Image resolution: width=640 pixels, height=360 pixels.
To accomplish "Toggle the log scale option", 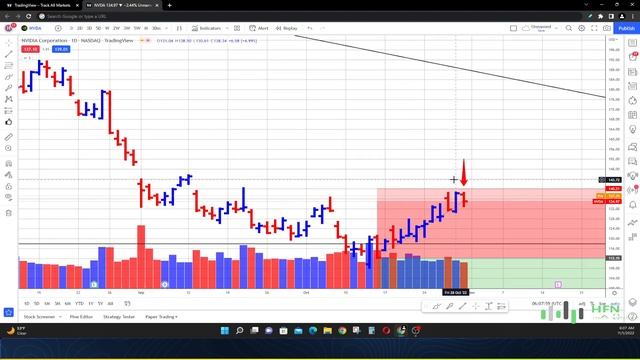I will [602, 304].
